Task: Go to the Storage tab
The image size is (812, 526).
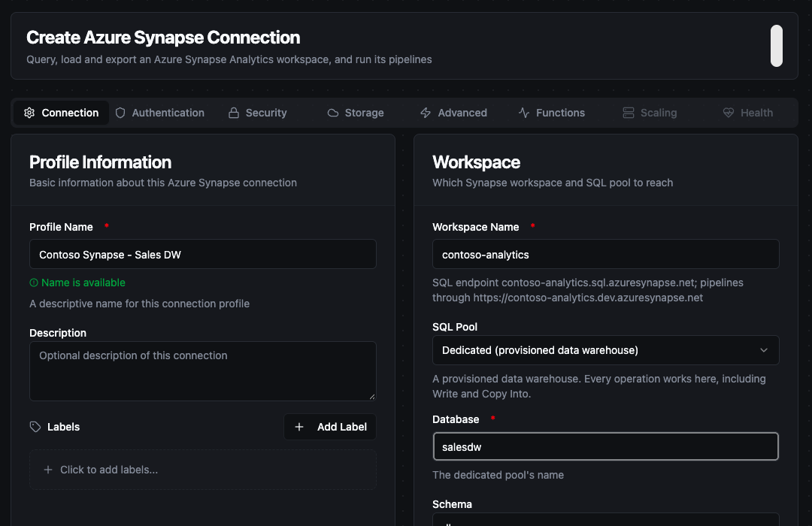Action: (x=356, y=113)
